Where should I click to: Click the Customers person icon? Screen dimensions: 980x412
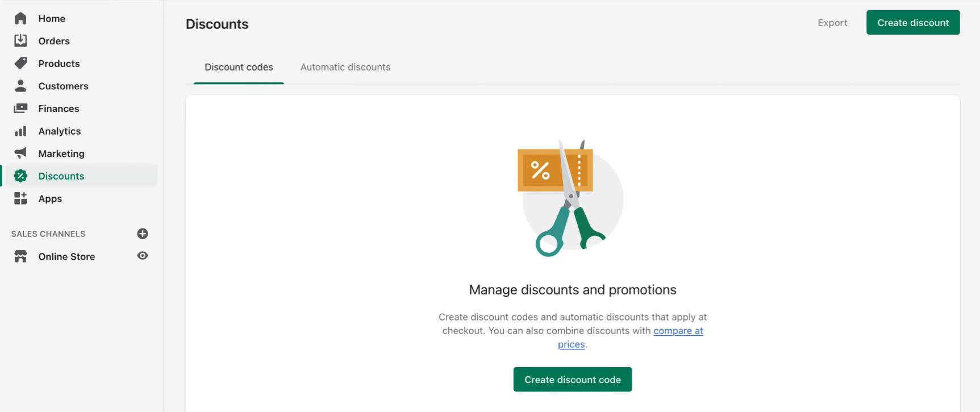pos(20,86)
